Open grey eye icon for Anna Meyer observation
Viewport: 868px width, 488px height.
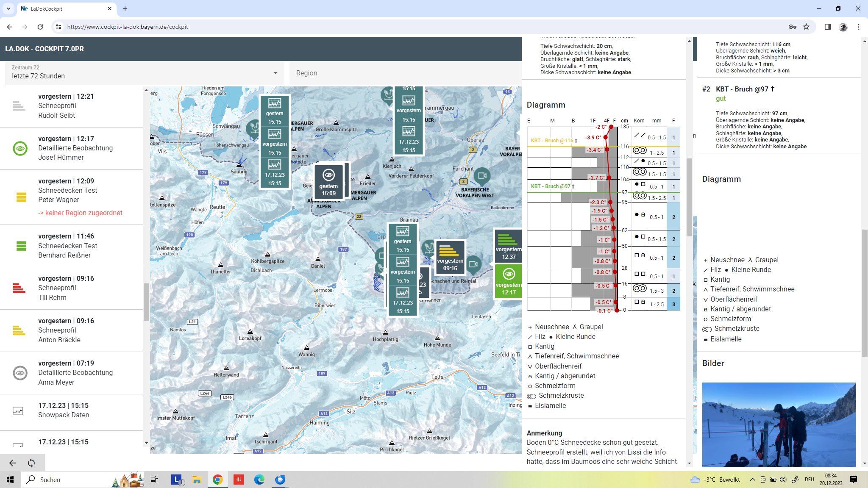tap(20, 373)
